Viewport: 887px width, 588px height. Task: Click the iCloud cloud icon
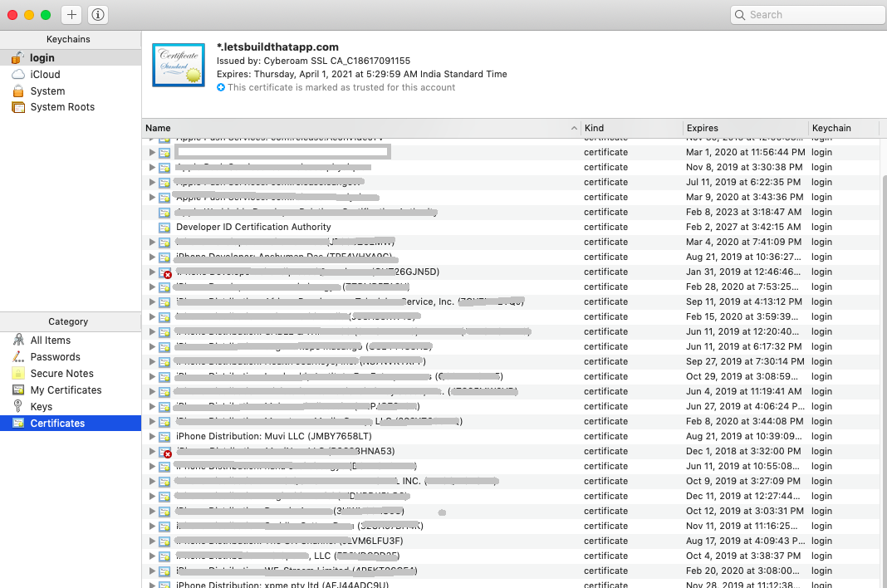(x=18, y=74)
